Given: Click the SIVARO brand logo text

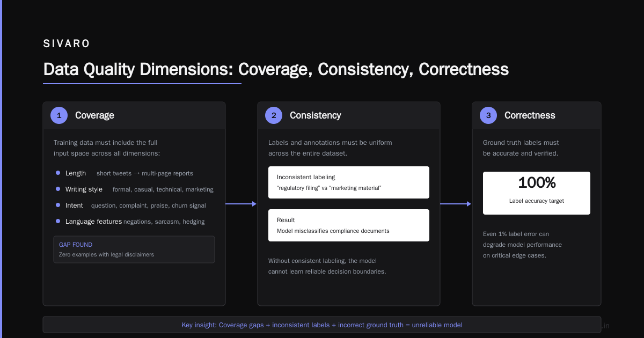Looking at the screenshot, I should pos(67,44).
